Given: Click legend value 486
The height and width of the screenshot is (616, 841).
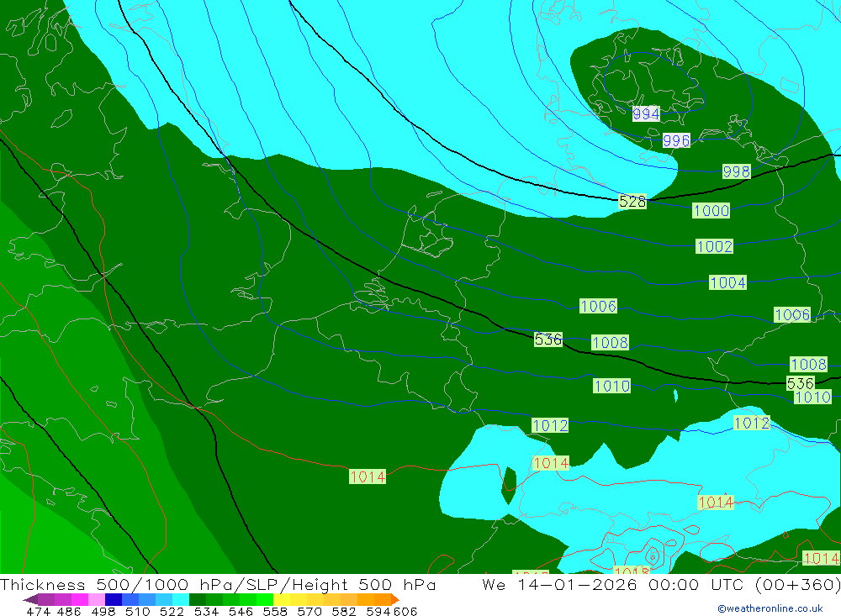Looking at the screenshot, I should [69, 611].
